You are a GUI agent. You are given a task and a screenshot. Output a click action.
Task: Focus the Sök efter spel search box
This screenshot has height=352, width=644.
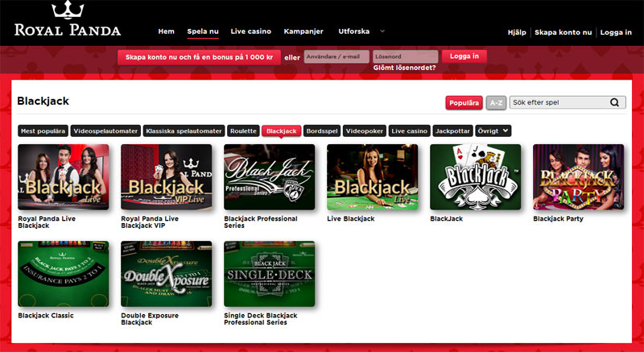point(568,102)
